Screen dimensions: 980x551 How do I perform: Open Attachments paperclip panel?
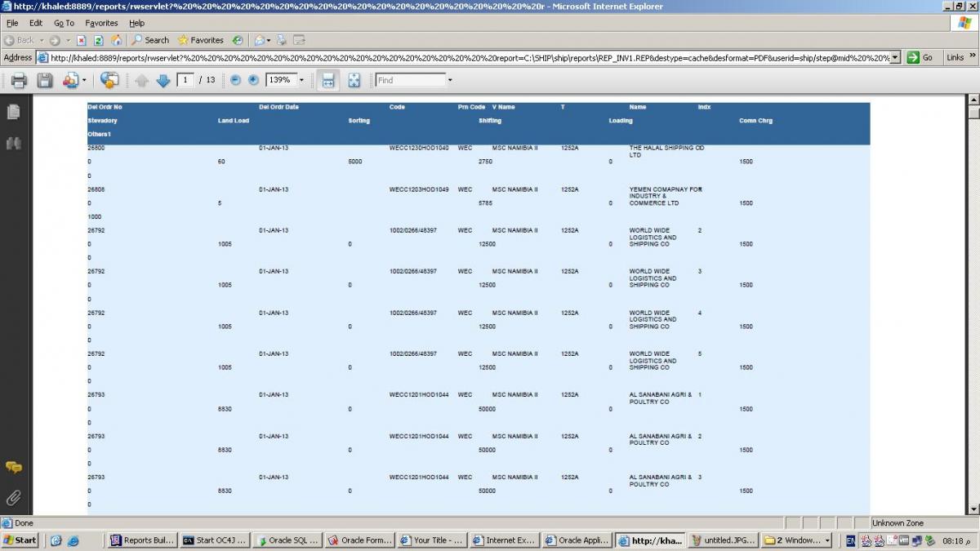coord(13,497)
